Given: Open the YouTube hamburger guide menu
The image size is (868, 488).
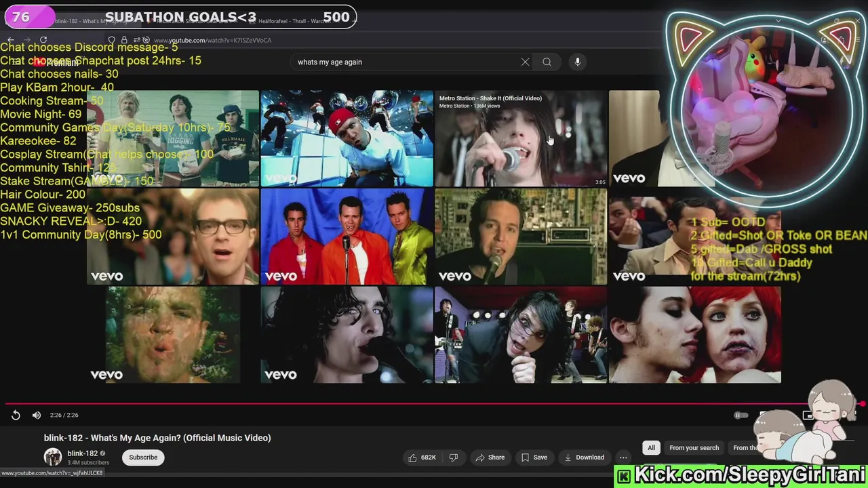Looking at the screenshot, I should click(x=16, y=62).
